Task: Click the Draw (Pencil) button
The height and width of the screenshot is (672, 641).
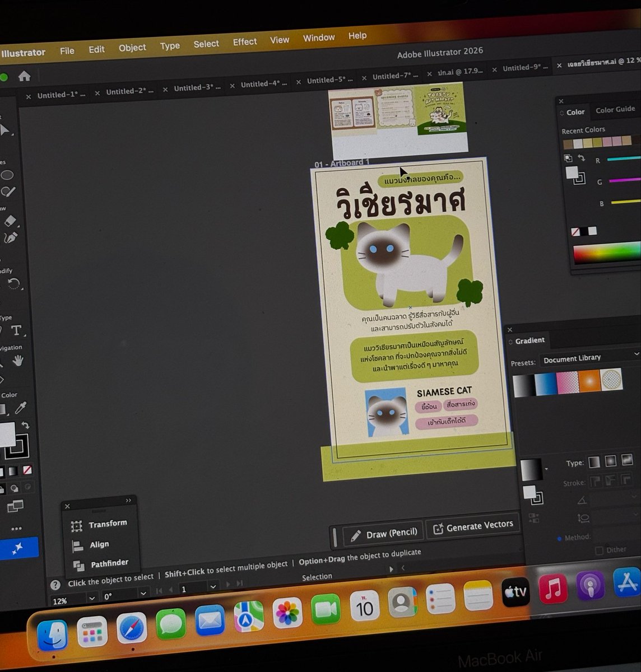Action: pos(384,534)
